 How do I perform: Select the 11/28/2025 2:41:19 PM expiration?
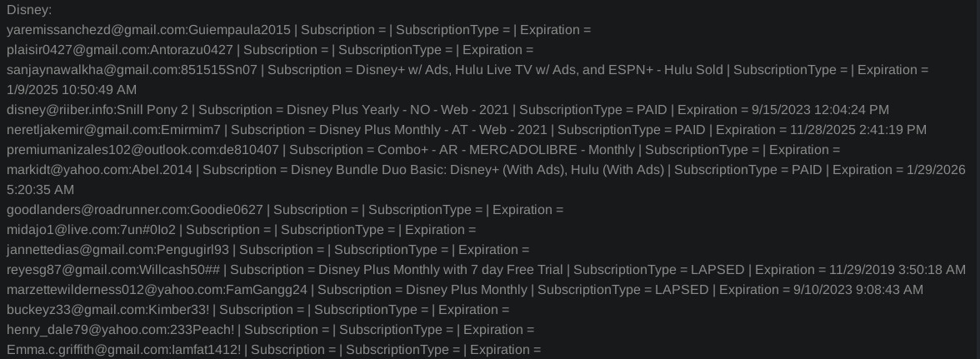855,130
